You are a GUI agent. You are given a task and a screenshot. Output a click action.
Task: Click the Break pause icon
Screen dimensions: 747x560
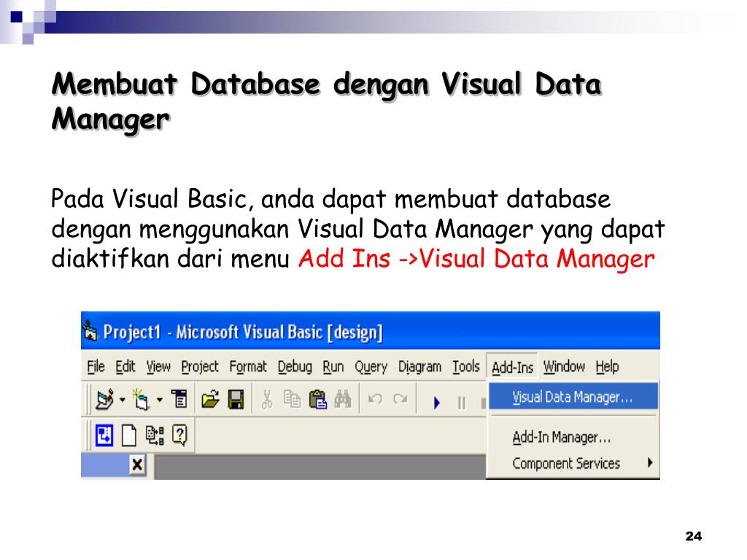coord(461,402)
